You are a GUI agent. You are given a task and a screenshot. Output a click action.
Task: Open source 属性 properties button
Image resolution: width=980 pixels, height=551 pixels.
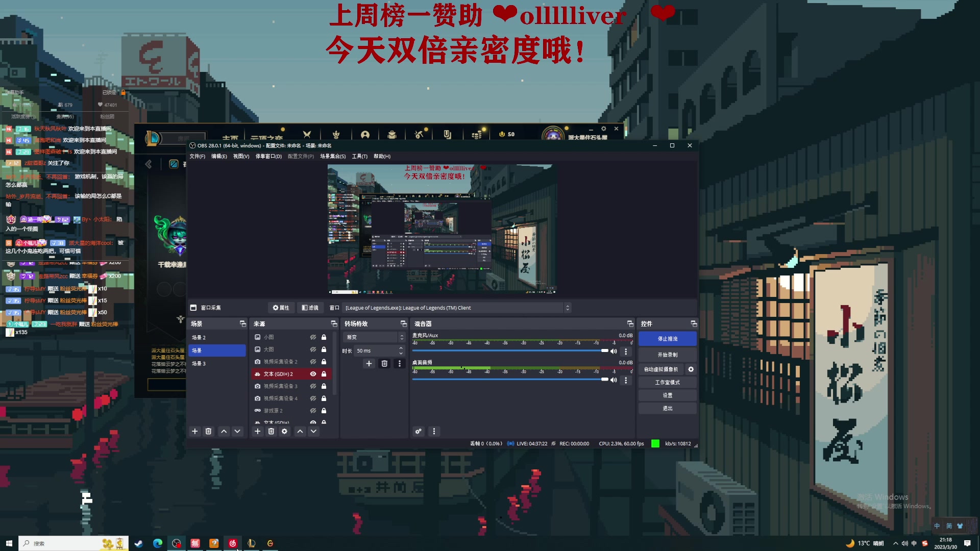pyautogui.click(x=281, y=308)
